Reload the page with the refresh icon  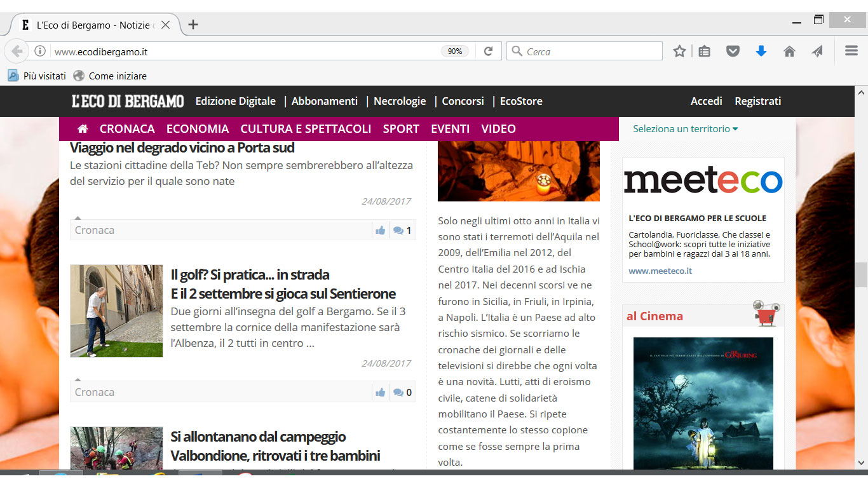(488, 51)
